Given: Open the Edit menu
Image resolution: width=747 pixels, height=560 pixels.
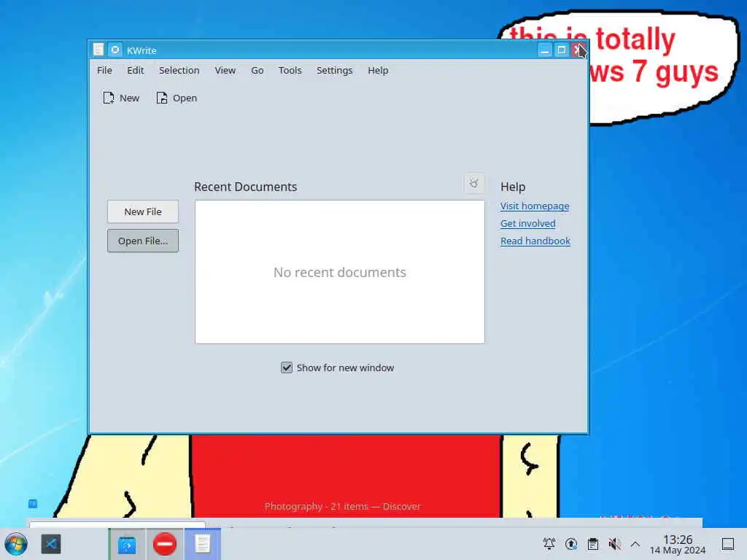Looking at the screenshot, I should pos(135,71).
